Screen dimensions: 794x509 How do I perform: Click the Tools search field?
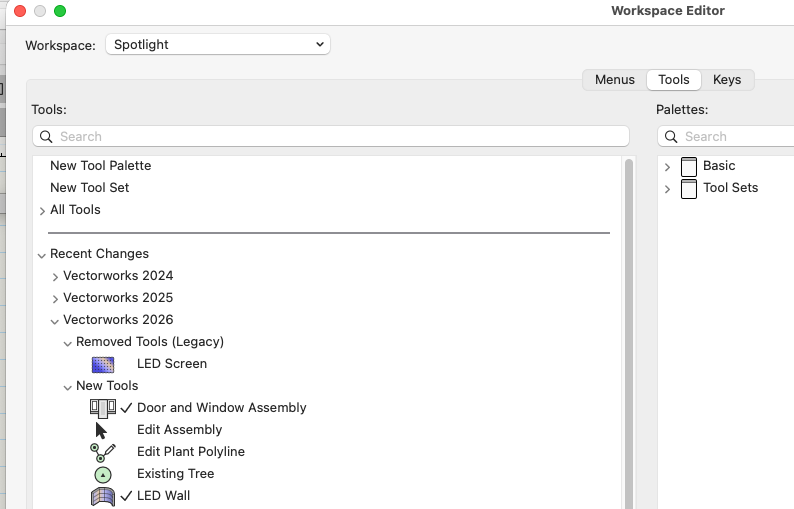tap(330, 136)
